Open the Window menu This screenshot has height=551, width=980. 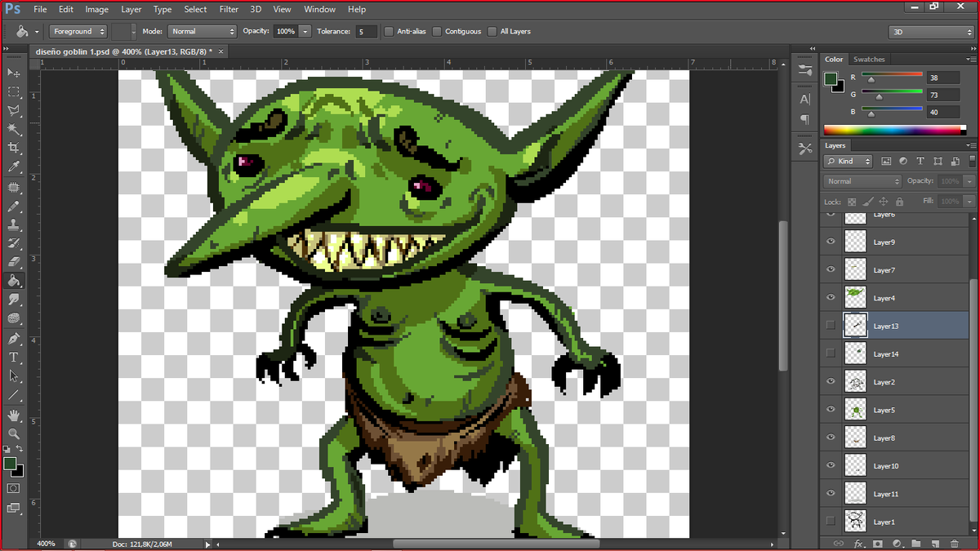[319, 9]
